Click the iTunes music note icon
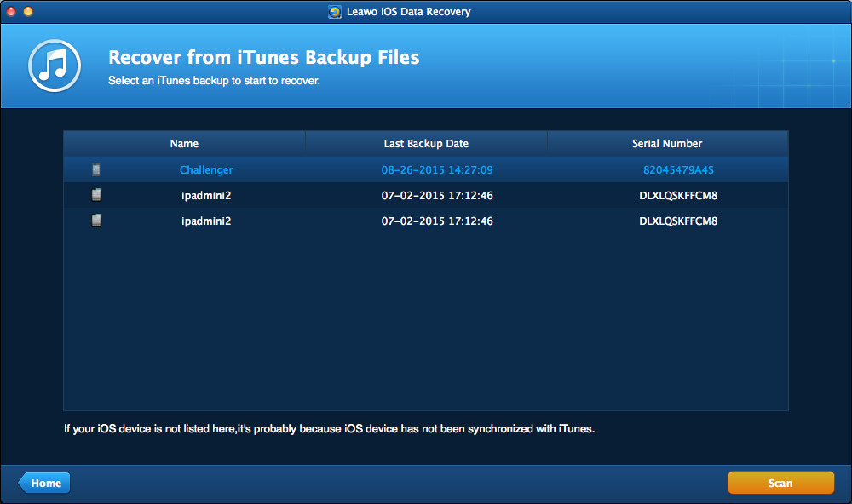This screenshot has height=504, width=852. pyautogui.click(x=55, y=66)
